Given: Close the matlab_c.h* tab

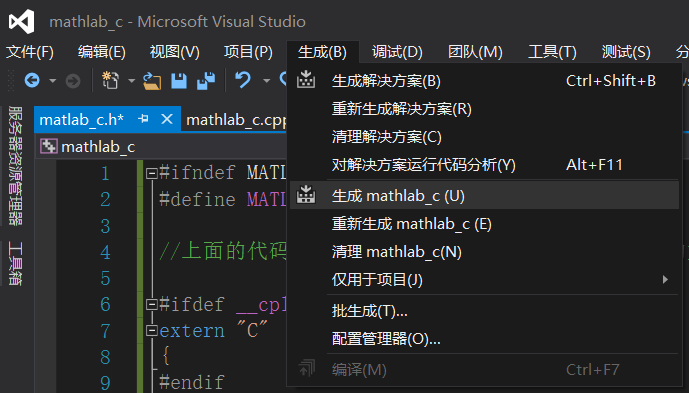Looking at the screenshot, I should (167, 119).
